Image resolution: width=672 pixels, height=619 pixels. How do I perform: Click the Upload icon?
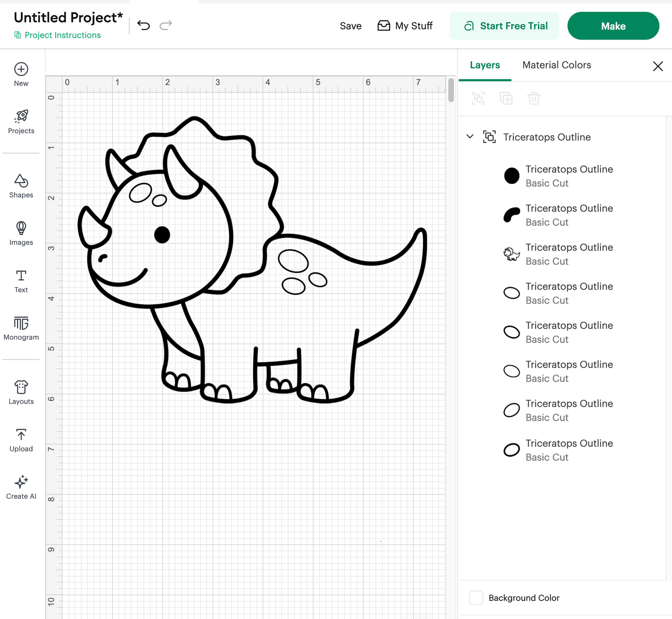21,435
